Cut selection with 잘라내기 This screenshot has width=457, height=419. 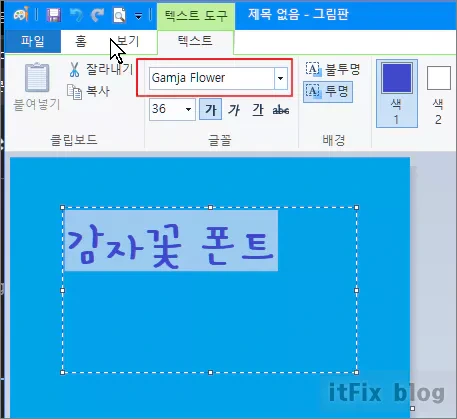point(101,69)
